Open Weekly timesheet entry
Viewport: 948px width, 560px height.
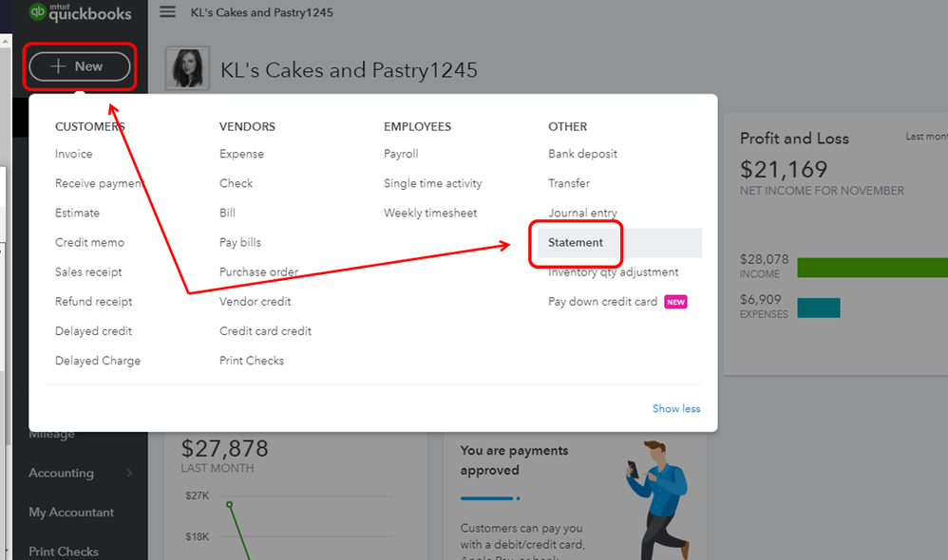[430, 213]
